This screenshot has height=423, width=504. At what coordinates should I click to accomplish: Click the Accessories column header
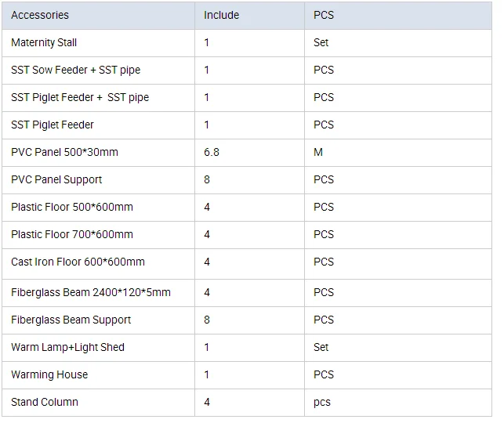[40, 15]
